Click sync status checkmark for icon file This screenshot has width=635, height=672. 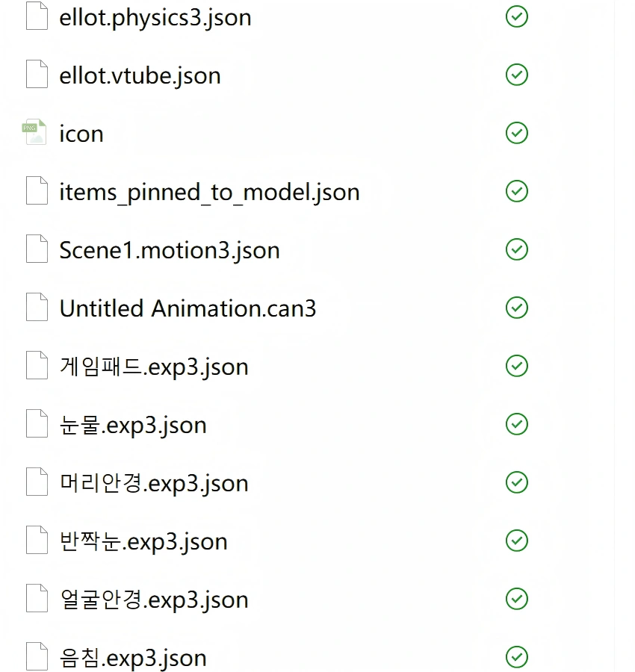click(517, 133)
